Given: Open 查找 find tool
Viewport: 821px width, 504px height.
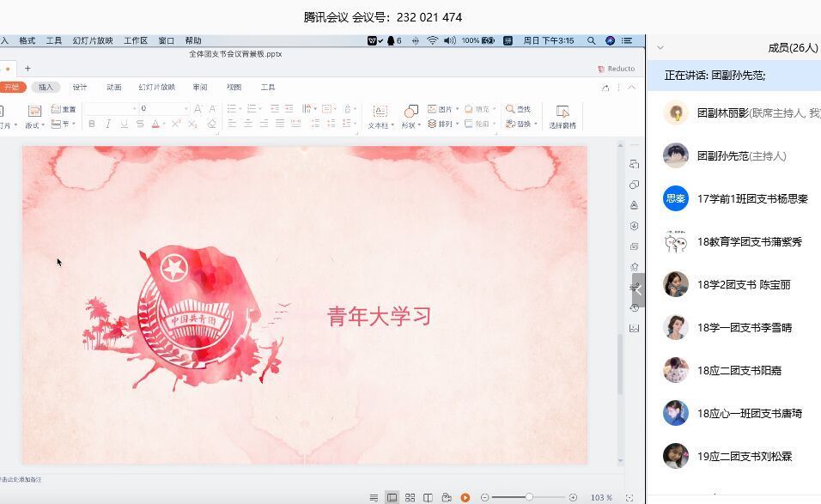Looking at the screenshot, I should pyautogui.click(x=518, y=109).
